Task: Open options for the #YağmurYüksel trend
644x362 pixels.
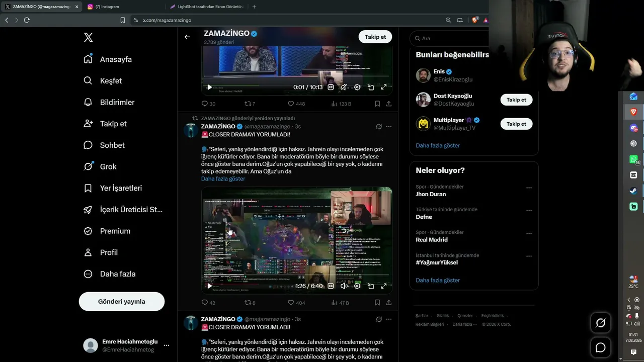Action: pyautogui.click(x=529, y=256)
